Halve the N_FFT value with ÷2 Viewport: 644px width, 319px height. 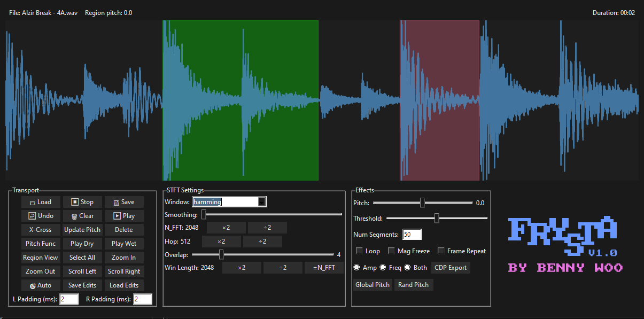[267, 228]
